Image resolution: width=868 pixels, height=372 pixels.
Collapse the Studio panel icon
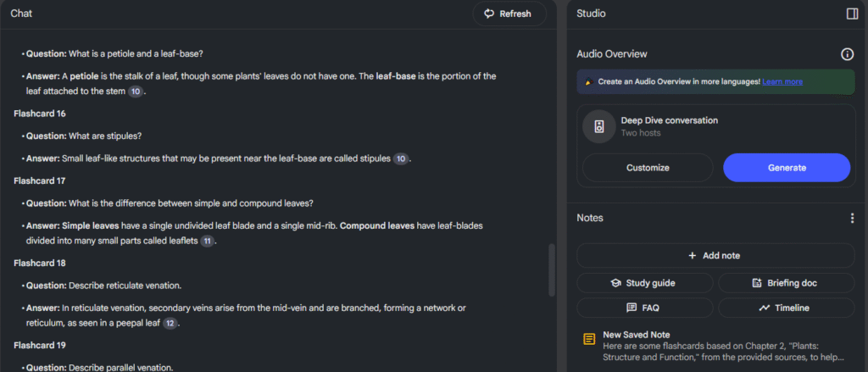click(852, 14)
